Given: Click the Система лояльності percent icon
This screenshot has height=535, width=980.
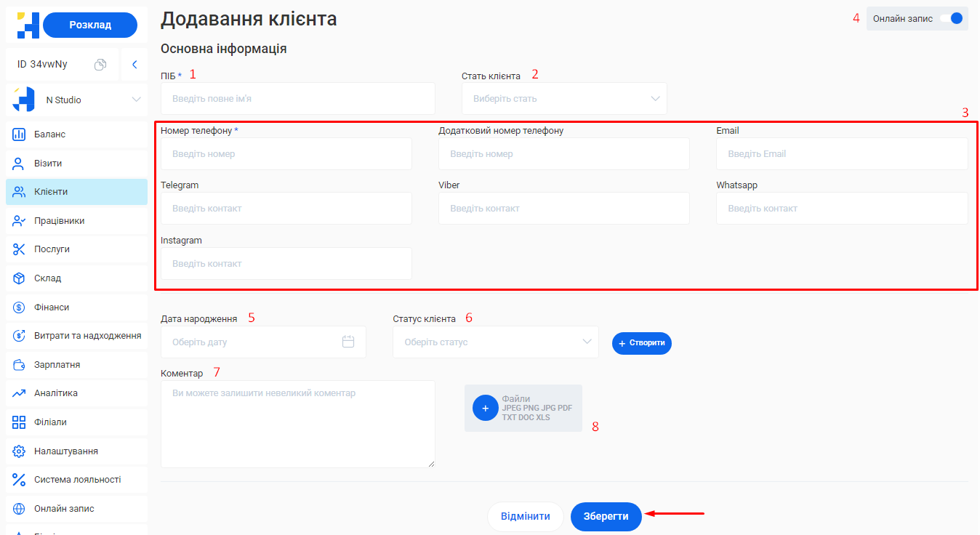Looking at the screenshot, I should tap(20, 480).
